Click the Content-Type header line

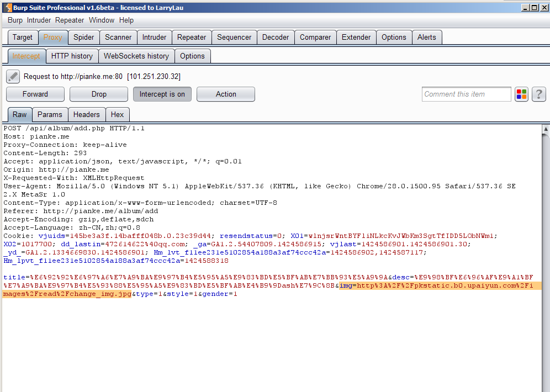click(x=140, y=203)
